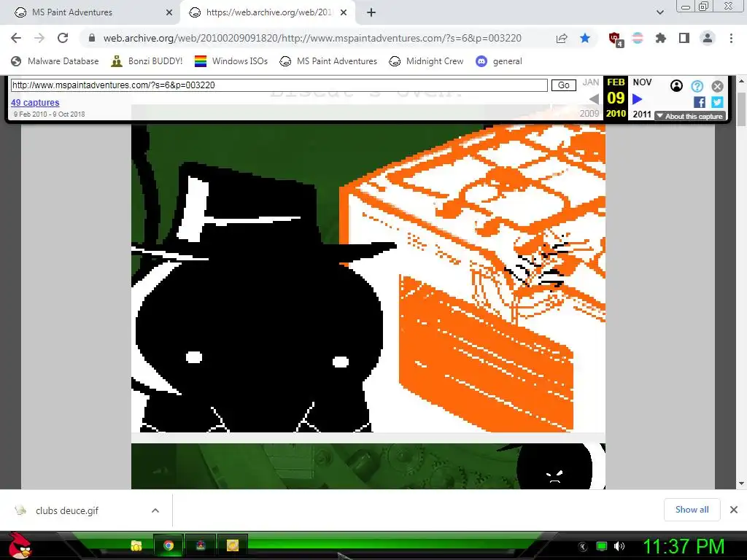Click the browser forward arrow
This screenshot has width=747, height=560.
[x=39, y=38]
